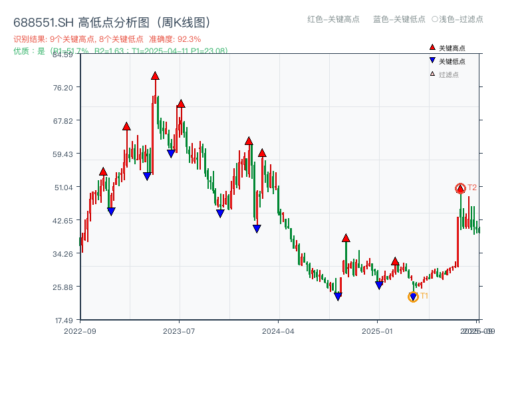Select the highest red peak triangle near 76.20
Viewport: 532px width, 399px height.
click(155, 76)
